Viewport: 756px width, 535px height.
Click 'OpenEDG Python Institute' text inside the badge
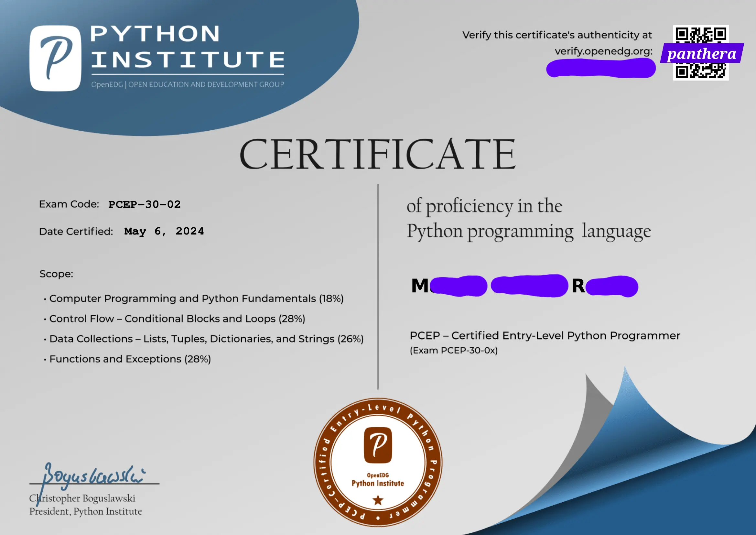[378, 480]
